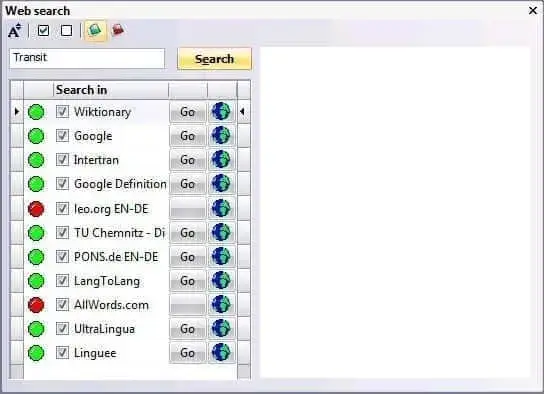This screenshot has height=394, width=544.
Task: Click green status light beside Google
Action: tap(36, 136)
